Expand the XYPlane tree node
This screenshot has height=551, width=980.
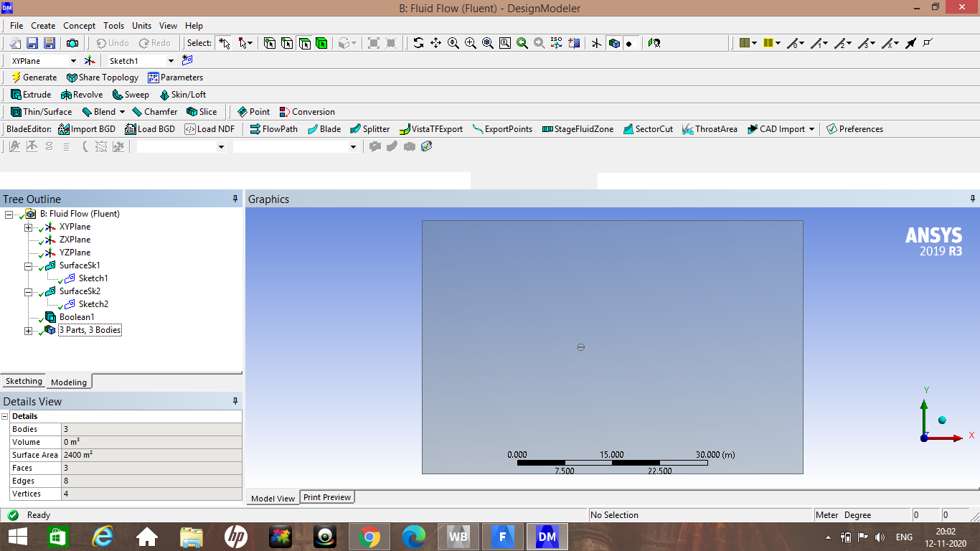pos(29,227)
